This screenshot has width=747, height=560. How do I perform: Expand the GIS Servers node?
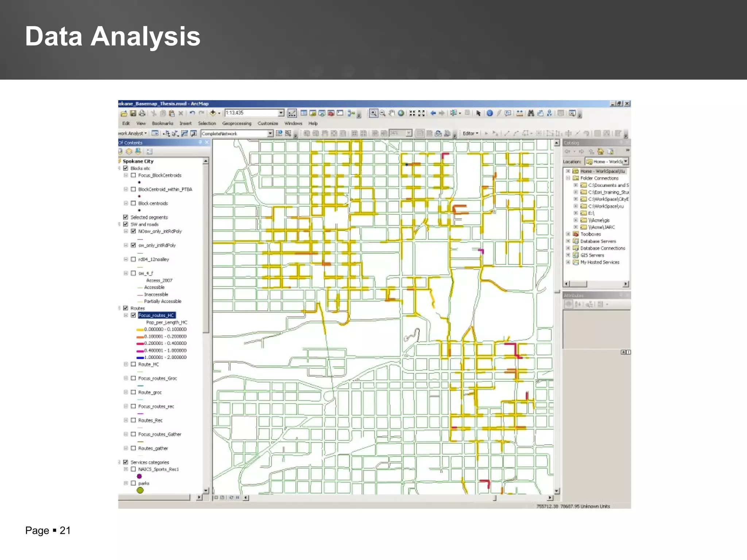click(568, 255)
